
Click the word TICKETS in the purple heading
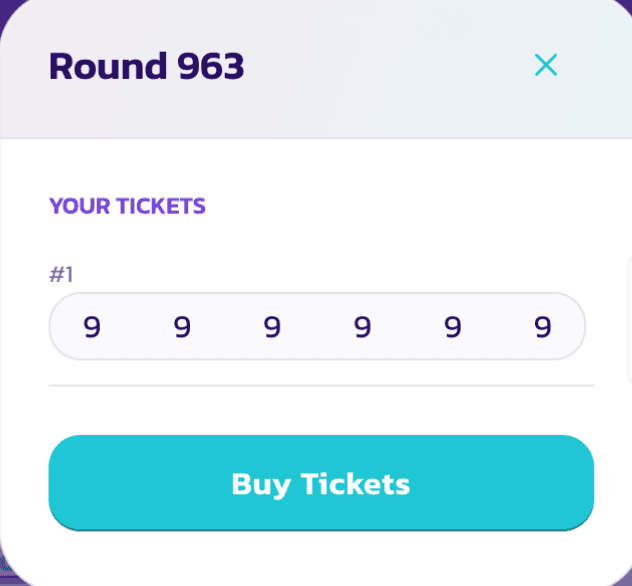pyautogui.click(x=161, y=207)
